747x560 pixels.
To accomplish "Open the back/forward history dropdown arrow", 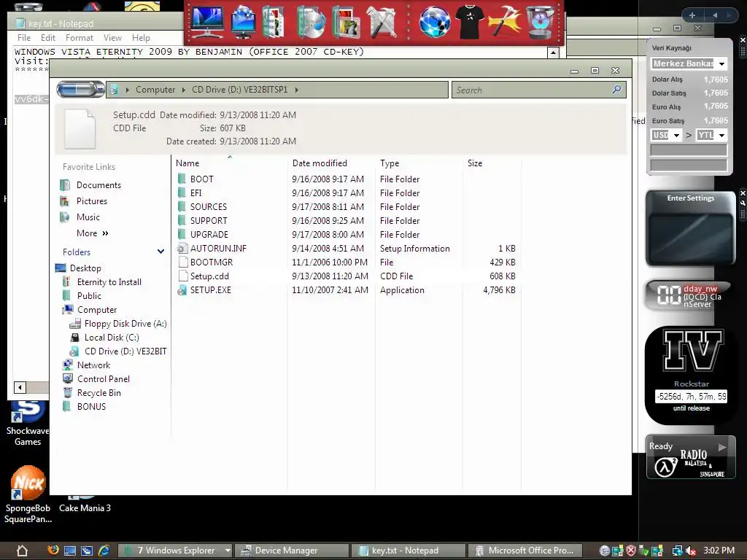I will pyautogui.click(x=101, y=90).
